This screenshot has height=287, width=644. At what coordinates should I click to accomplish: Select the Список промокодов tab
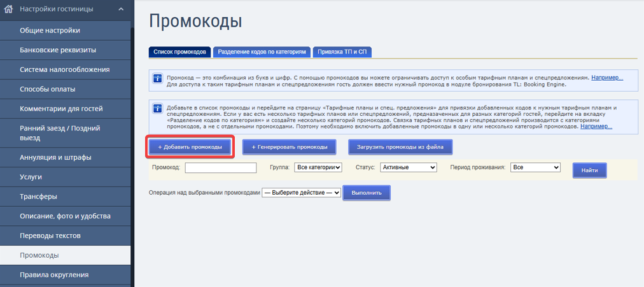click(x=179, y=53)
